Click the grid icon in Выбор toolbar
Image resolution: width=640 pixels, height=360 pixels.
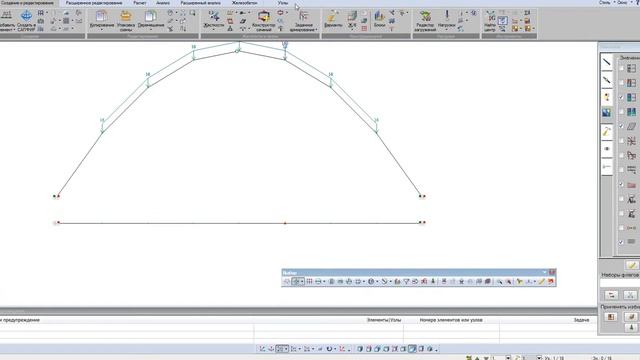[309, 282]
